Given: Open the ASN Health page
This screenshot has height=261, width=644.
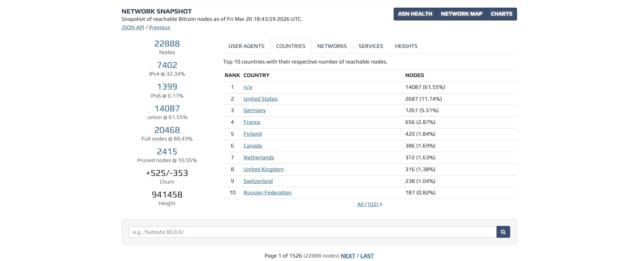Looking at the screenshot, I should click(415, 14).
